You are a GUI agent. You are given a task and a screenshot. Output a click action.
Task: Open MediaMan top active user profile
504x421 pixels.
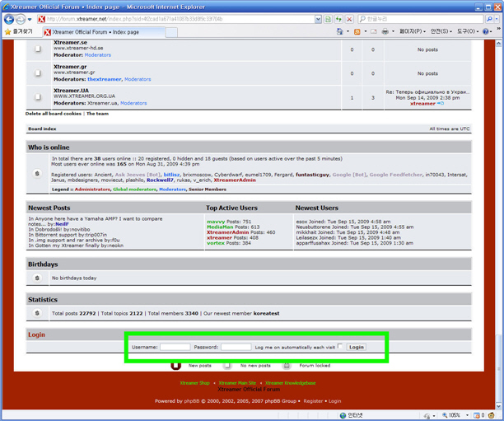coord(220,227)
